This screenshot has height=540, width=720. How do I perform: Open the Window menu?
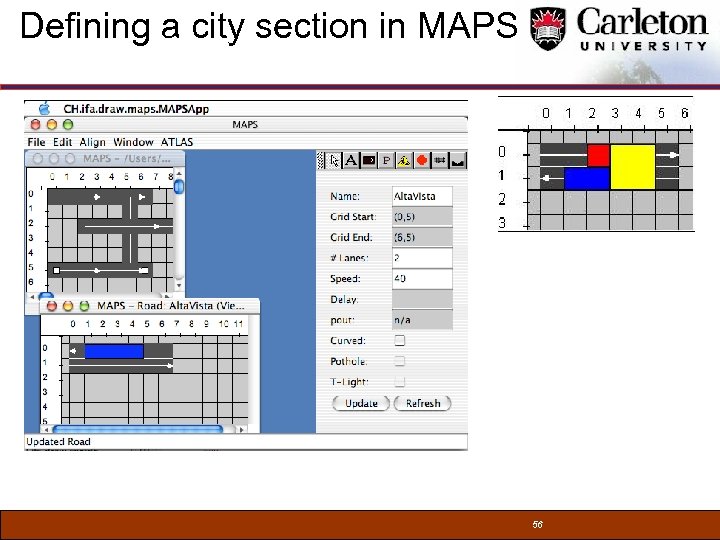pos(133,142)
